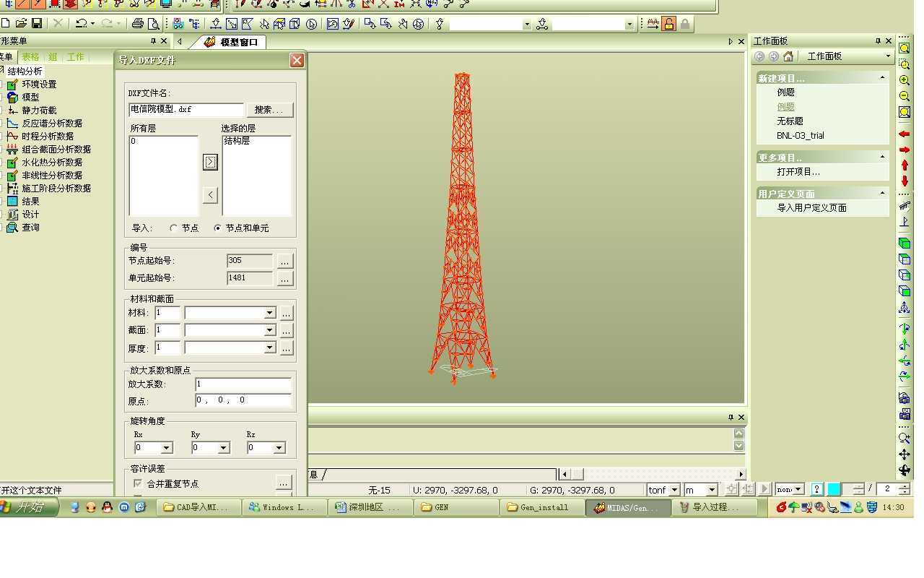Open the tonf force unit dropdown
The image size is (924, 578).
click(675, 490)
